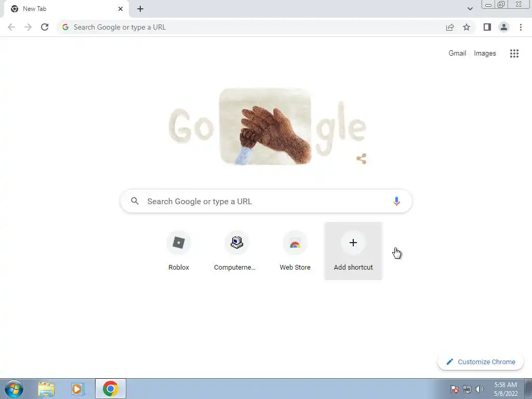Open the Computerne... shortcut
The height and width of the screenshot is (399, 532).
click(236, 251)
